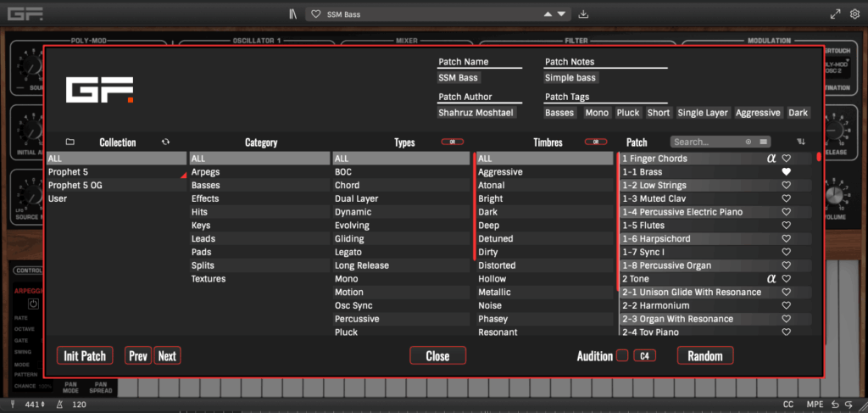Viewport: 868px width, 413px height.
Task: Save the patch using the download icon
Action: tap(583, 14)
